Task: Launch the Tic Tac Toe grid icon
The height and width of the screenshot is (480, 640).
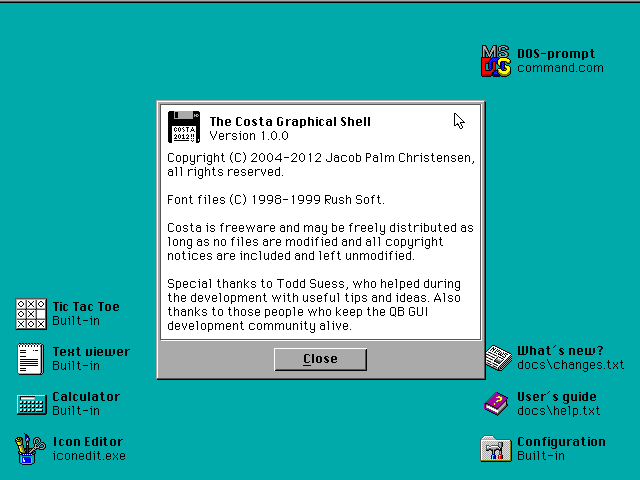Action: coord(32,313)
